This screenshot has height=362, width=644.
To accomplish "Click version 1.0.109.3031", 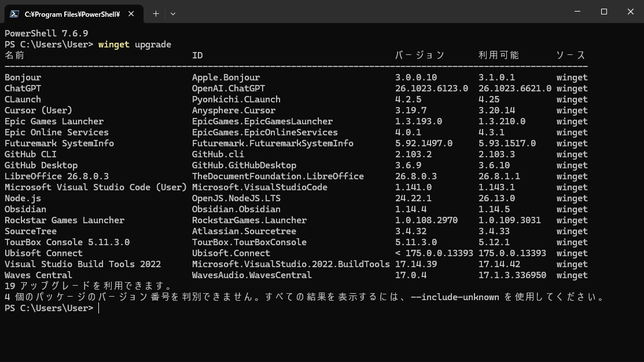I will (510, 220).
